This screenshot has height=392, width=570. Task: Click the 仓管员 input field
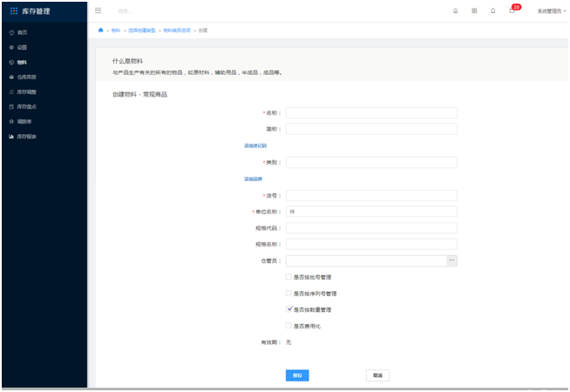tap(366, 260)
